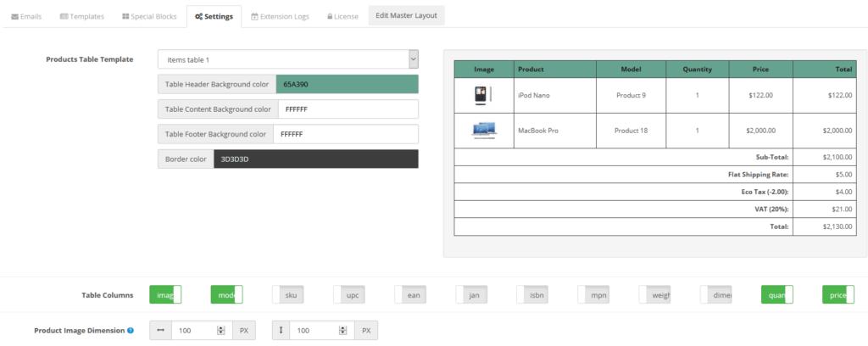Click the Table Footer Background color field

(346, 134)
